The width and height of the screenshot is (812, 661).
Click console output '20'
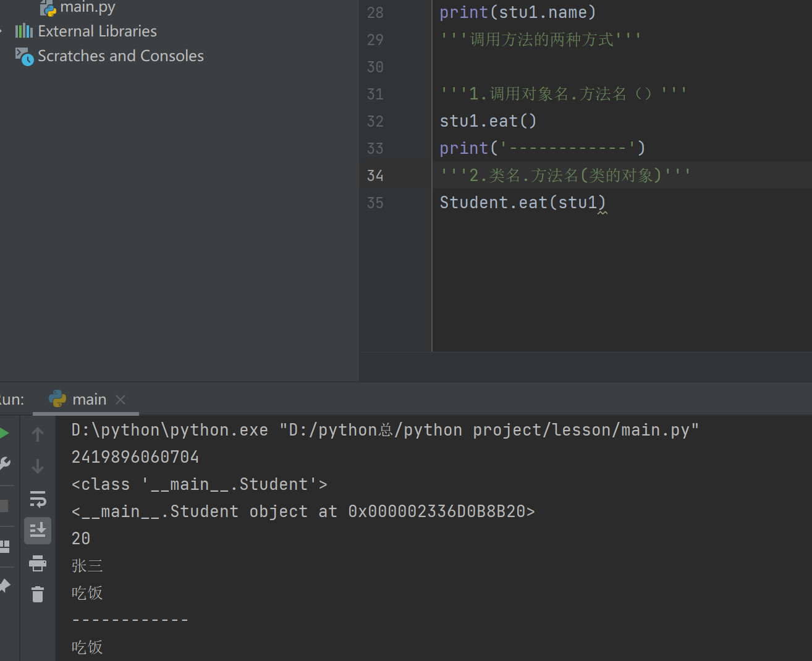click(x=81, y=539)
